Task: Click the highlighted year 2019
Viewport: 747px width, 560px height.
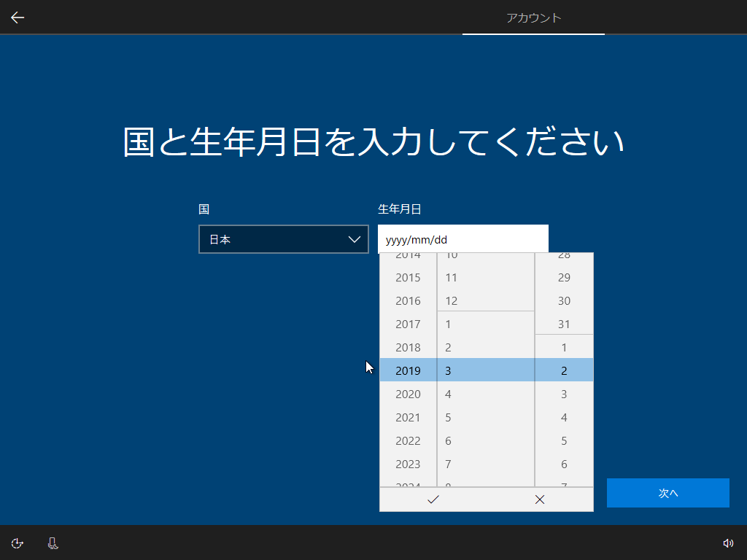Action: pyautogui.click(x=408, y=370)
